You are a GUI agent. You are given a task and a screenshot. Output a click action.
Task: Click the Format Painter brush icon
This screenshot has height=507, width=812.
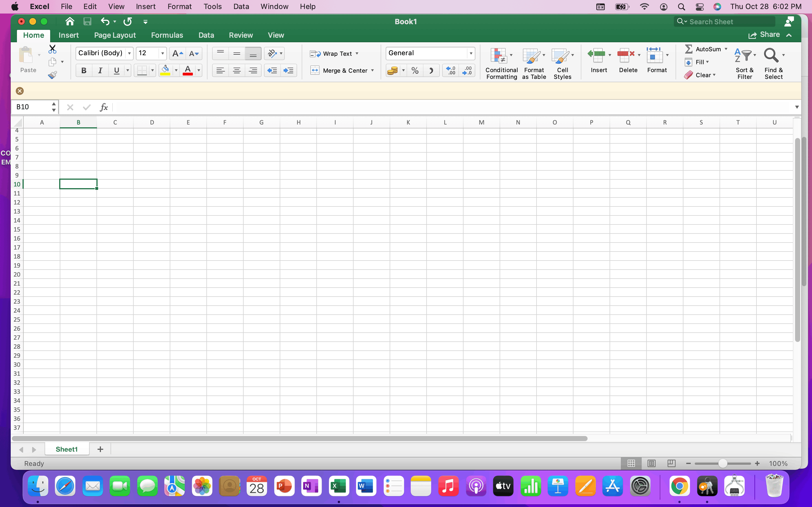click(x=52, y=75)
